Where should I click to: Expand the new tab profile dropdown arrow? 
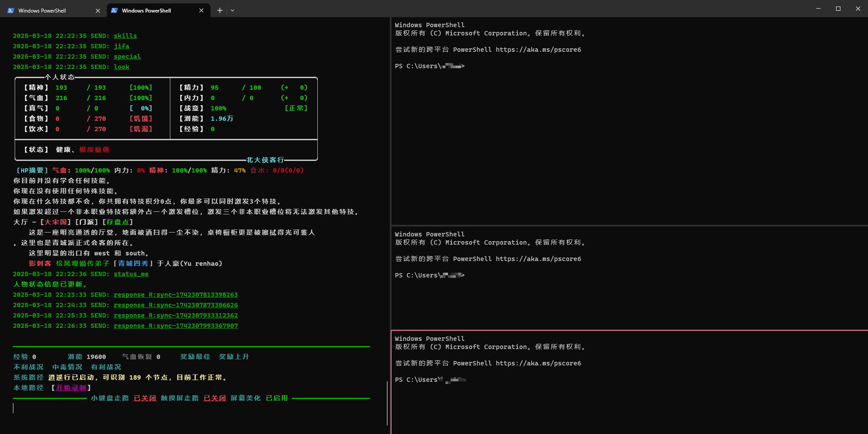coord(232,10)
